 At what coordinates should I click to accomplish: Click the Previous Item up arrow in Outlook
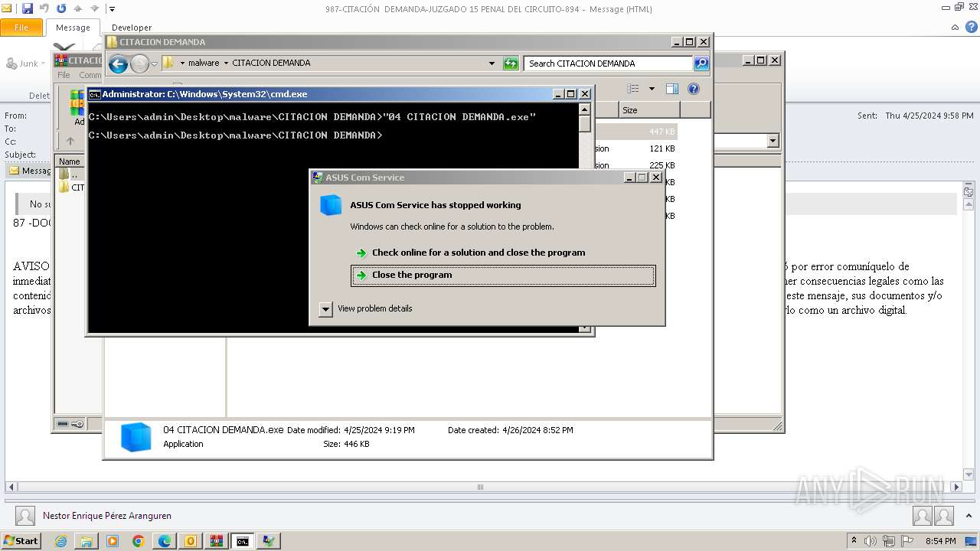[x=78, y=9]
